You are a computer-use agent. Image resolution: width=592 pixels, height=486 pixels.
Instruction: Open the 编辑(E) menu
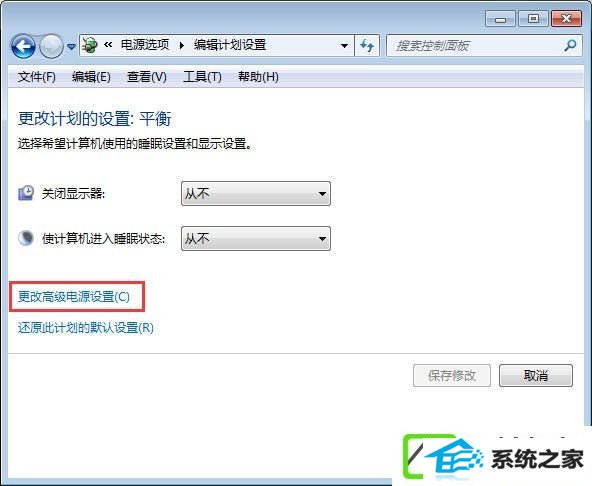tap(91, 77)
